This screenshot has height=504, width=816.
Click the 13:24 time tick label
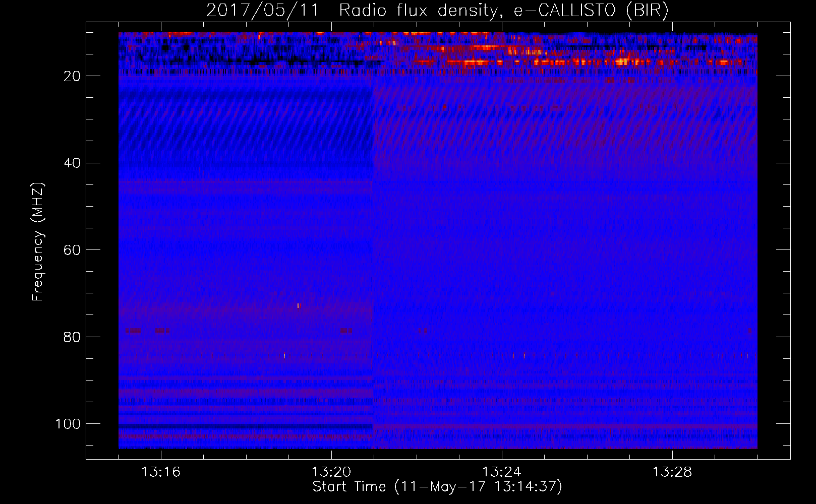pyautogui.click(x=502, y=472)
